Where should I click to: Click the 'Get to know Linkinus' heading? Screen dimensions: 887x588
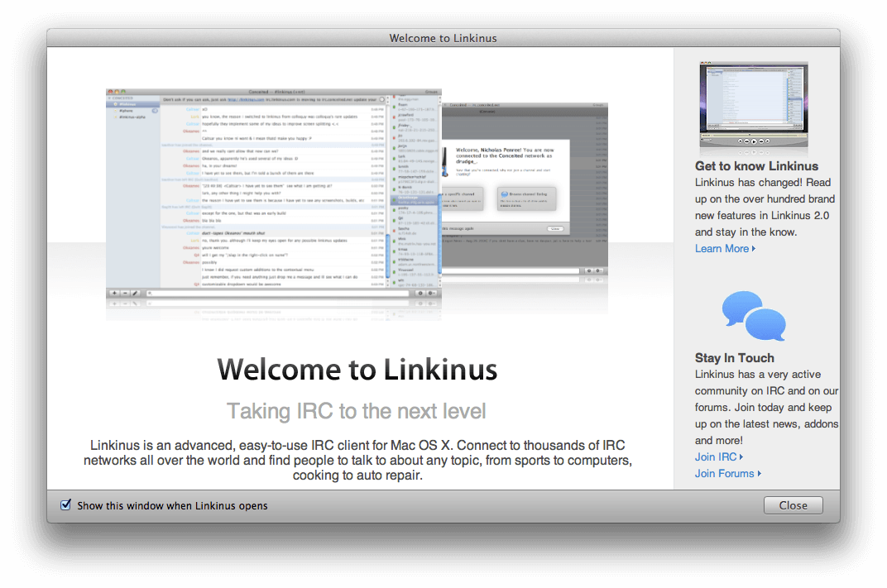coord(756,166)
